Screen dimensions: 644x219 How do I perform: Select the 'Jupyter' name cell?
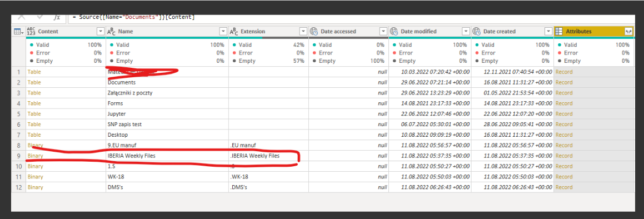point(167,114)
